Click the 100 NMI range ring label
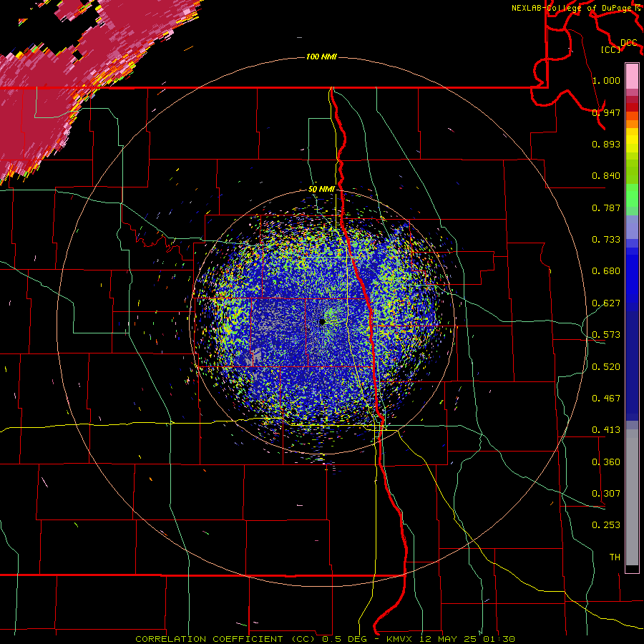Image resolution: width=644 pixels, height=644 pixels. coord(321,57)
